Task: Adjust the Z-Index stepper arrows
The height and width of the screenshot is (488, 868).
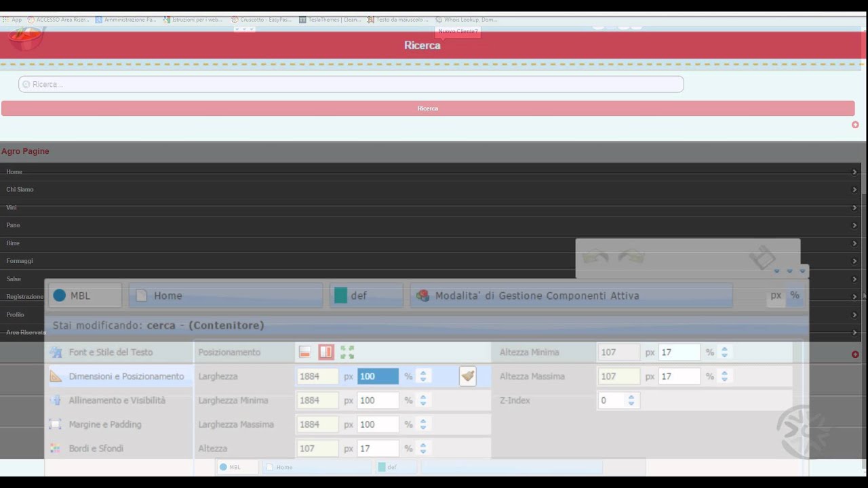Action: [x=631, y=401]
